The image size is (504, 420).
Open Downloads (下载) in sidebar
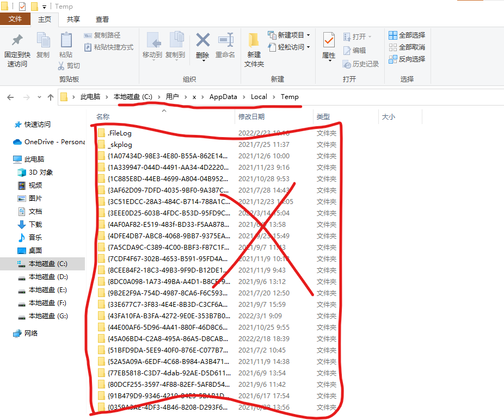coord(30,224)
